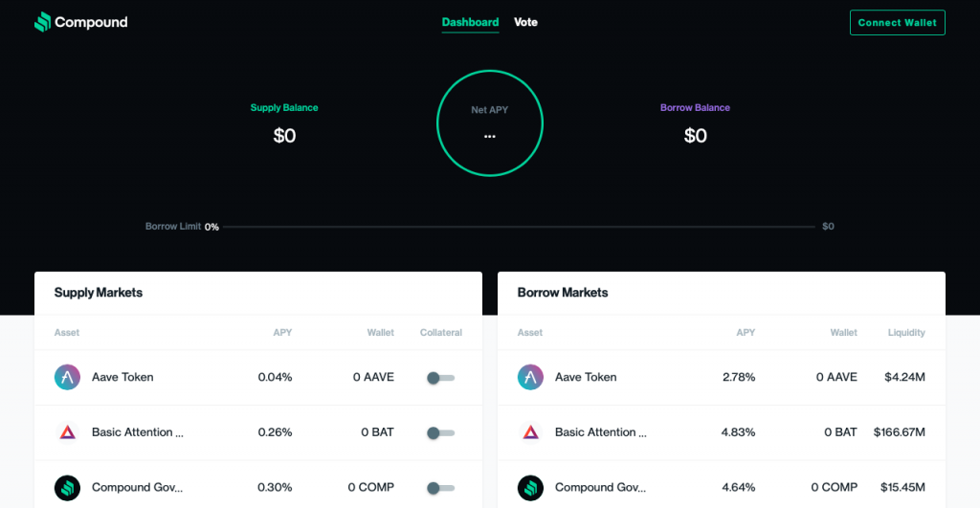
Task: Click the 0.04% supply APY value
Action: click(x=275, y=377)
